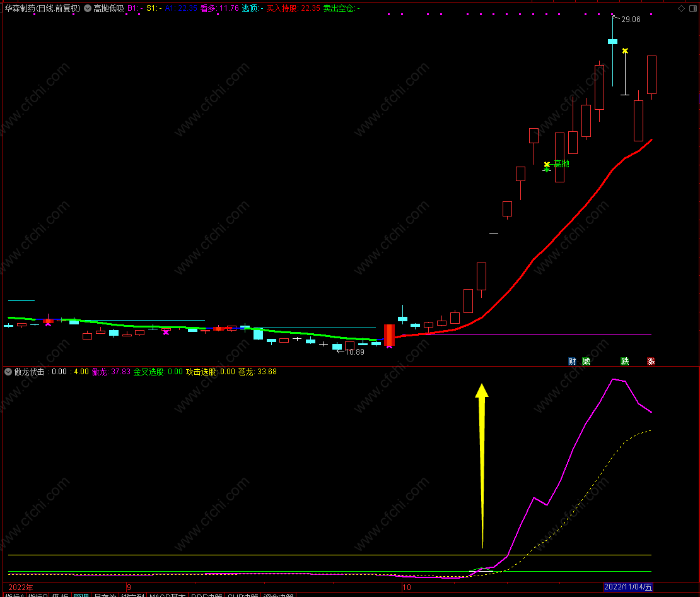This screenshot has height=597, width=700.
Task: Click the stock title 华森制药(日线.前复权)
Action: pos(43,8)
